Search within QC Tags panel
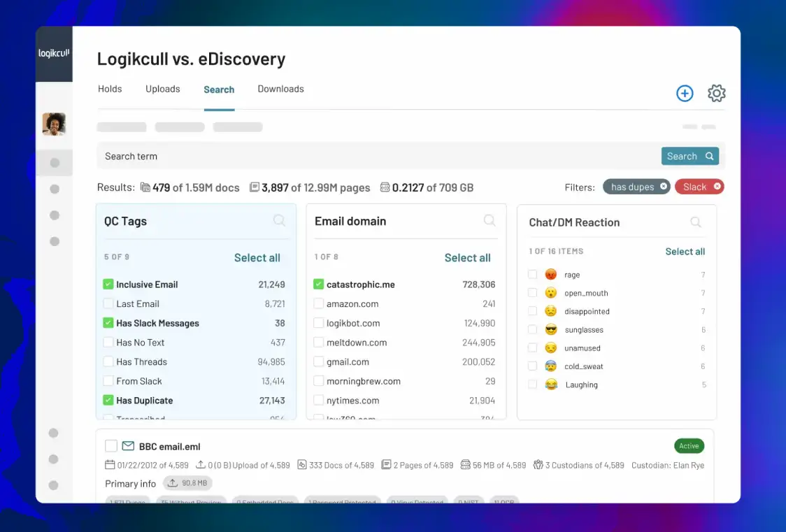Viewport: 786px width, 532px height. (279, 220)
